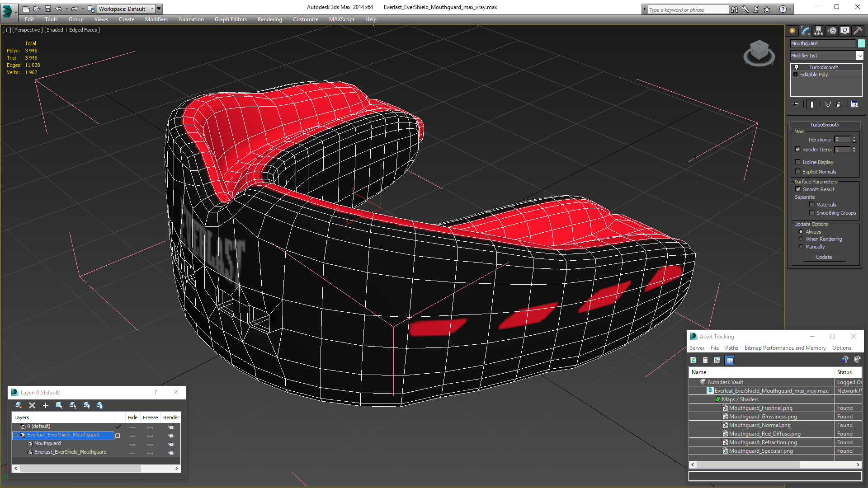Viewport: 868px width, 488px height.
Task: Expand the Editable Poly stack entry
Action: (x=795, y=75)
